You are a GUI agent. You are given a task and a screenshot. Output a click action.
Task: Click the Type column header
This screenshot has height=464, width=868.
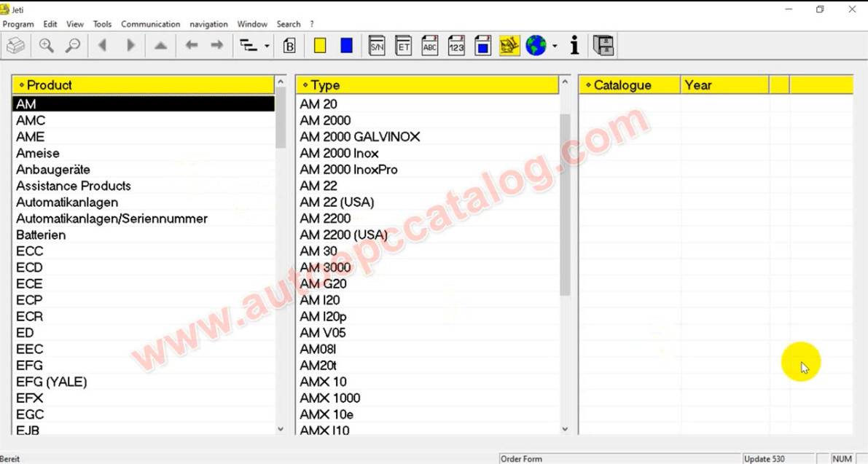tap(427, 85)
